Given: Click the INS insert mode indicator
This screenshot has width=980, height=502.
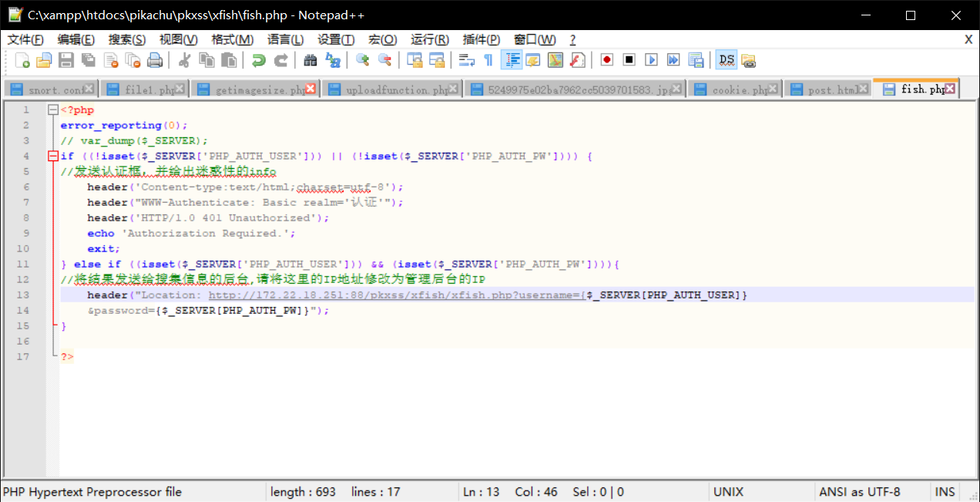Looking at the screenshot, I should (945, 491).
